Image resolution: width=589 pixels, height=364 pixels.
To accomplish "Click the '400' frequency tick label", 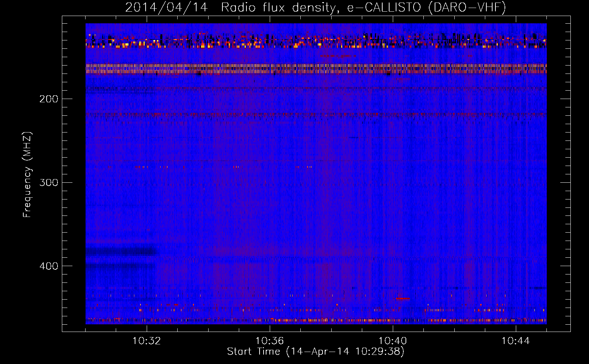I will pos(49,266).
